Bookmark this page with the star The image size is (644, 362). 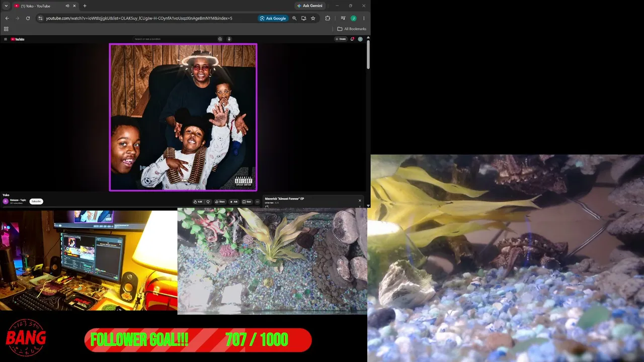(x=313, y=18)
